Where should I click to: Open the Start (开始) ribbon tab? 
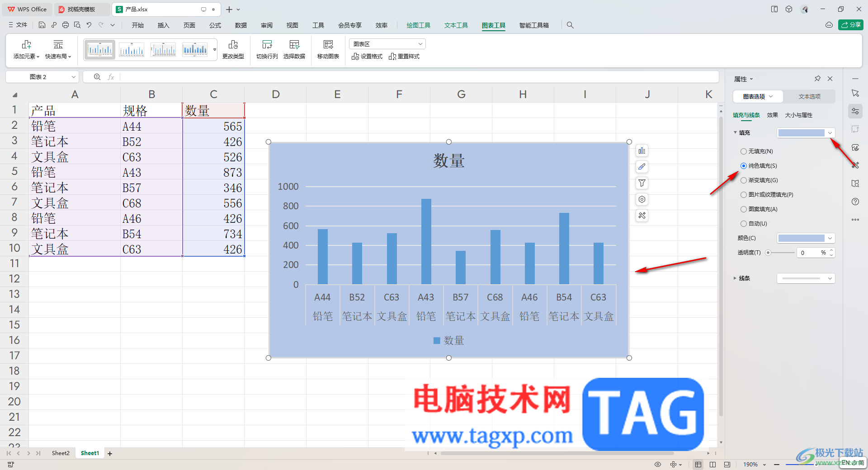tap(138, 25)
